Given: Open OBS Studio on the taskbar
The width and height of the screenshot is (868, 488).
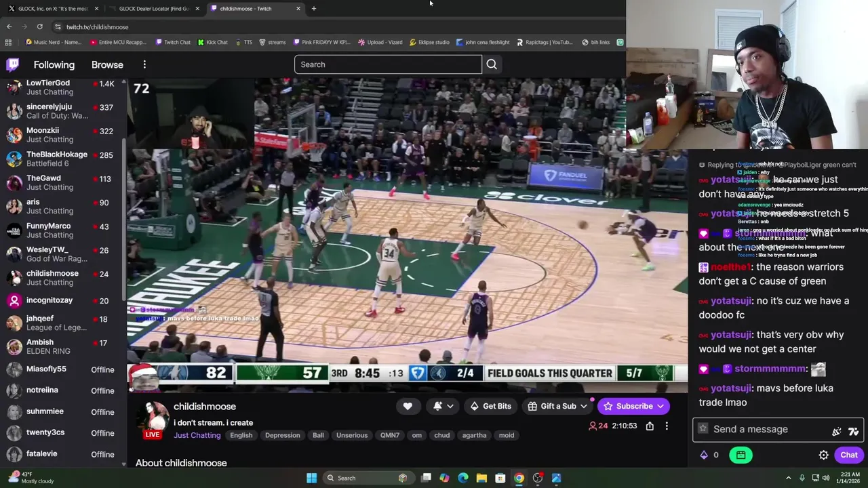Looking at the screenshot, I should (538, 478).
